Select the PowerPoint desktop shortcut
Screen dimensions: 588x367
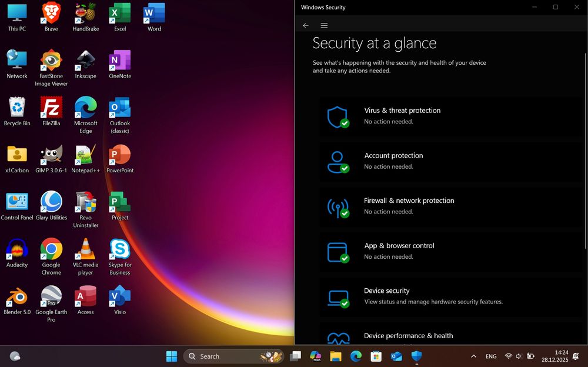coord(120,159)
